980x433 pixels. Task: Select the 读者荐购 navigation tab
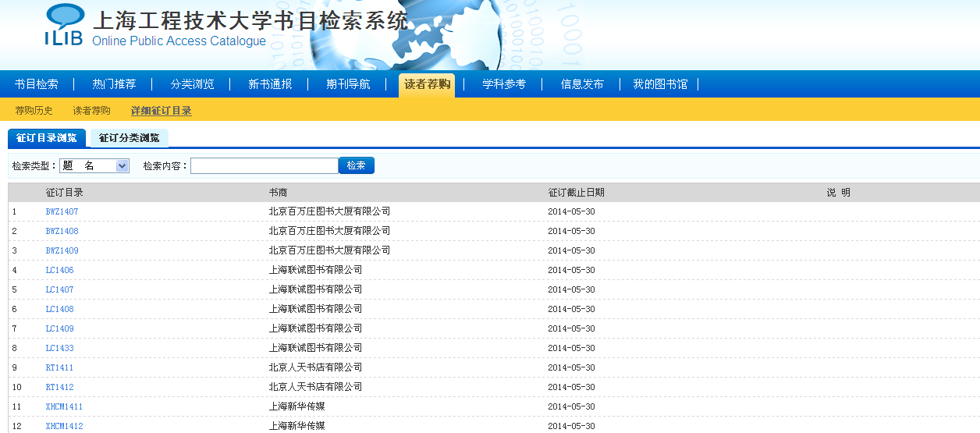tap(427, 84)
